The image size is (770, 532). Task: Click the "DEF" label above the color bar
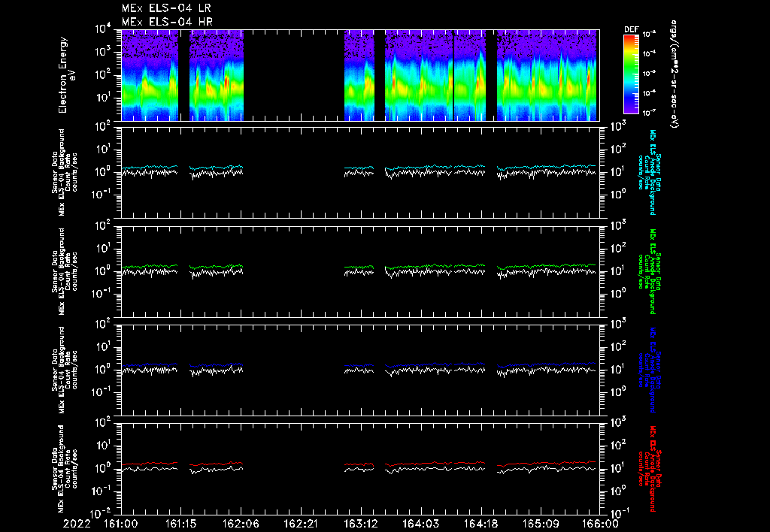tap(631, 29)
